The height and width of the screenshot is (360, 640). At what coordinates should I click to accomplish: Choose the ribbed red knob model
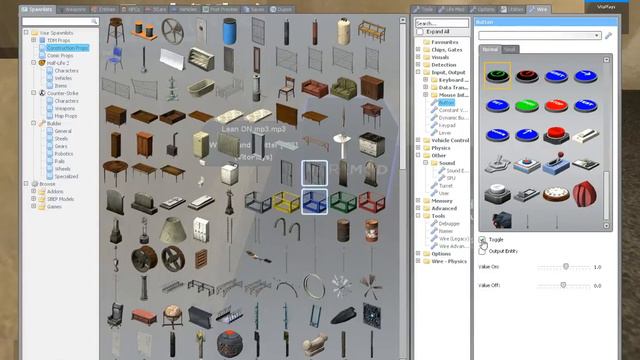point(584,194)
